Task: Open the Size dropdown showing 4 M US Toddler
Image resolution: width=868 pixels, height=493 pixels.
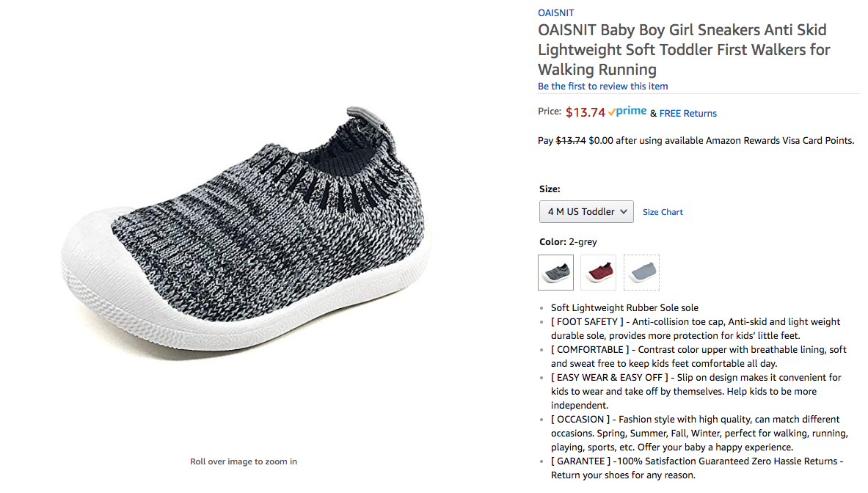Action: 586,211
